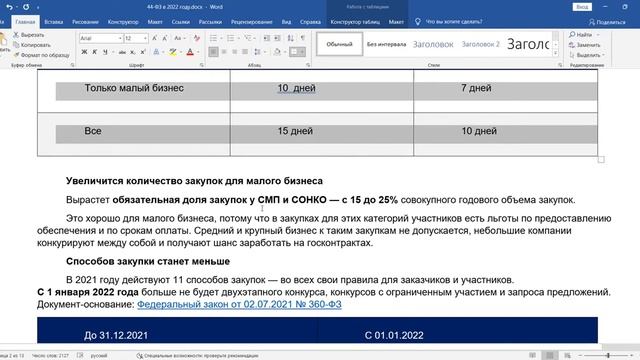The image size is (640, 360).
Task: Undo the last action in title bar
Action: click(9, 7)
